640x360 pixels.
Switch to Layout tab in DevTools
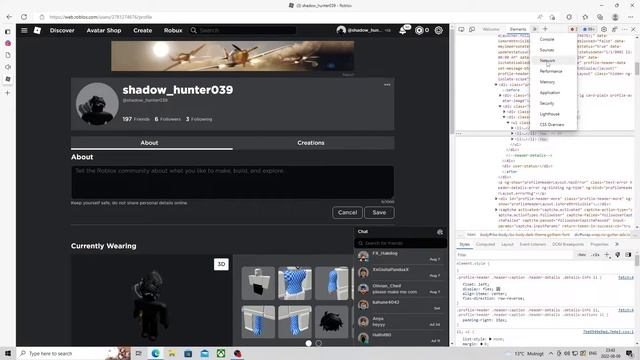pos(507,244)
